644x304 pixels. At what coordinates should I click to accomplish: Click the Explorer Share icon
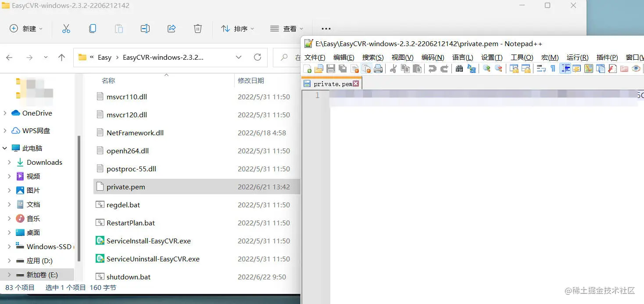(172, 29)
